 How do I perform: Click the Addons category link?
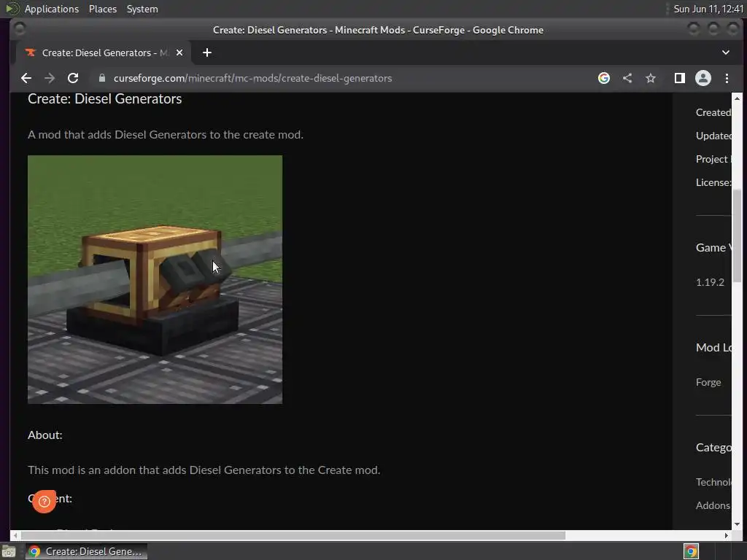(x=713, y=505)
